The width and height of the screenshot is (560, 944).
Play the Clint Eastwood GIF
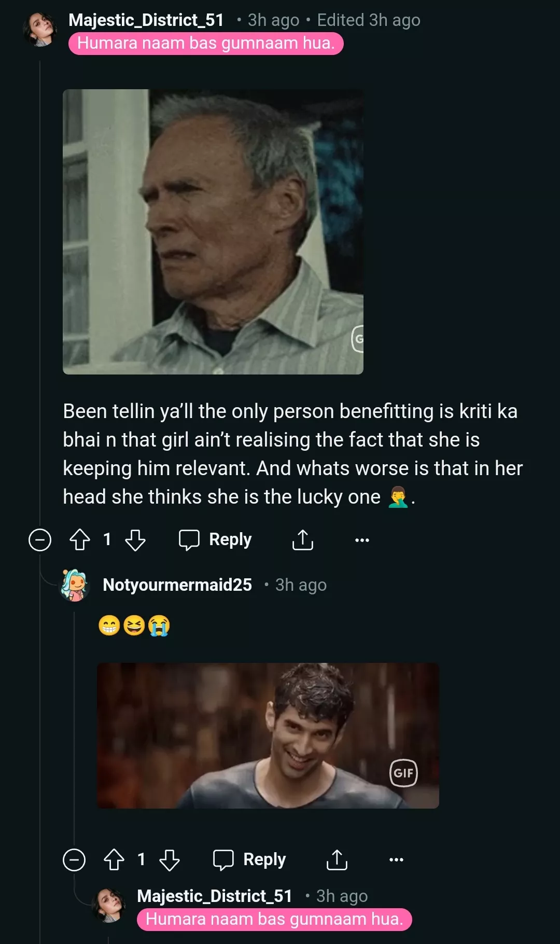click(213, 232)
